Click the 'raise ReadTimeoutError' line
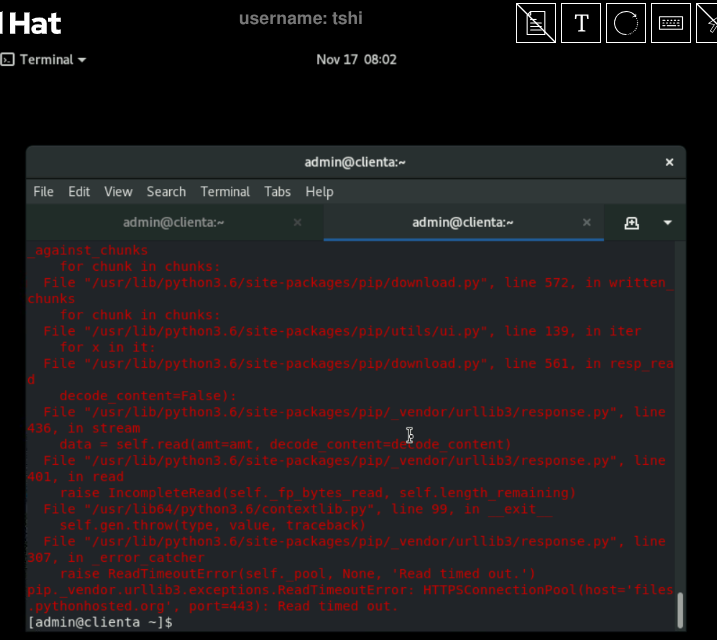 [297, 574]
